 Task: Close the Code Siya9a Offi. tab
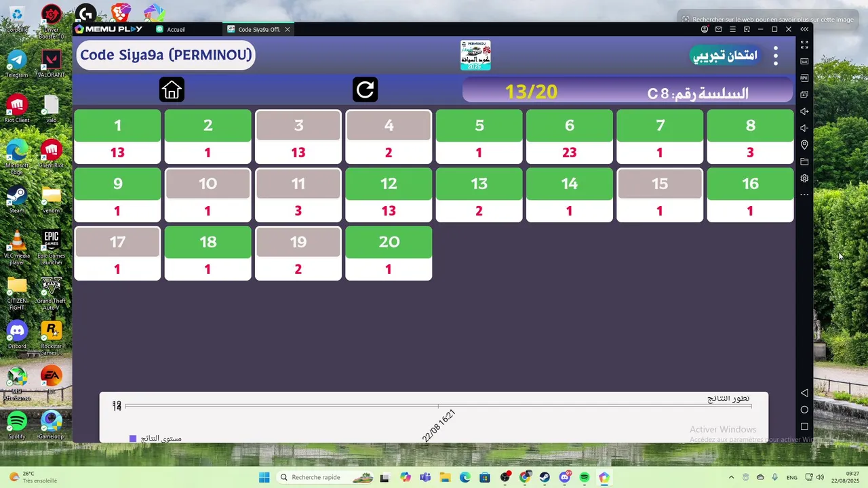coord(288,29)
